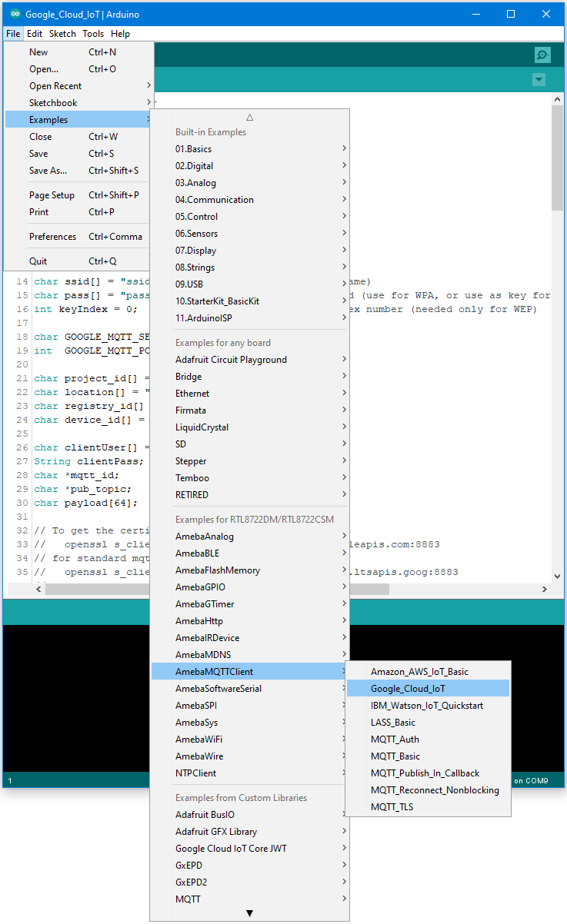Choose New from the File menu
Image resolution: width=567 pixels, height=924 pixels.
click(78, 52)
